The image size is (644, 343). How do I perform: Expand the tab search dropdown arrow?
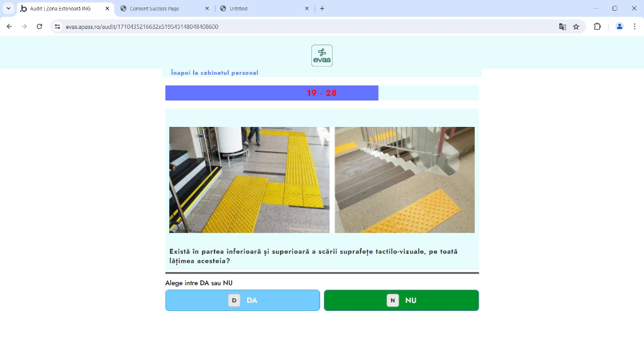click(8, 8)
